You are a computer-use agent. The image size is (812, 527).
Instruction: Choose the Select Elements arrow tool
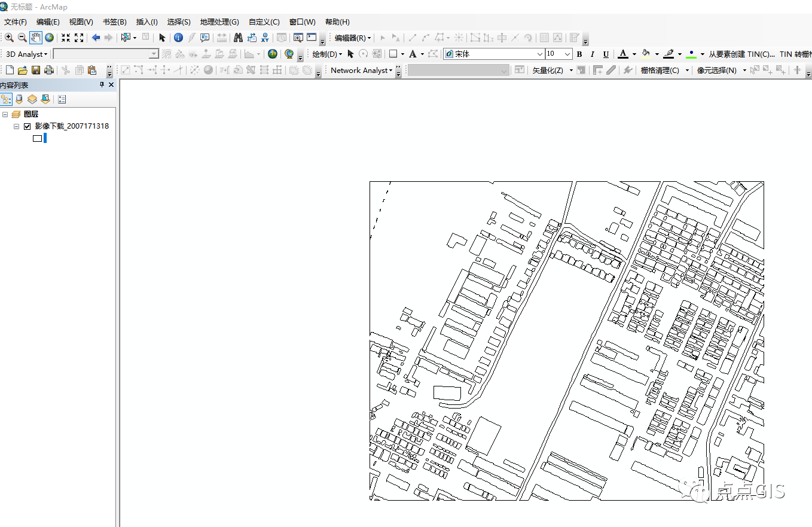click(x=162, y=38)
